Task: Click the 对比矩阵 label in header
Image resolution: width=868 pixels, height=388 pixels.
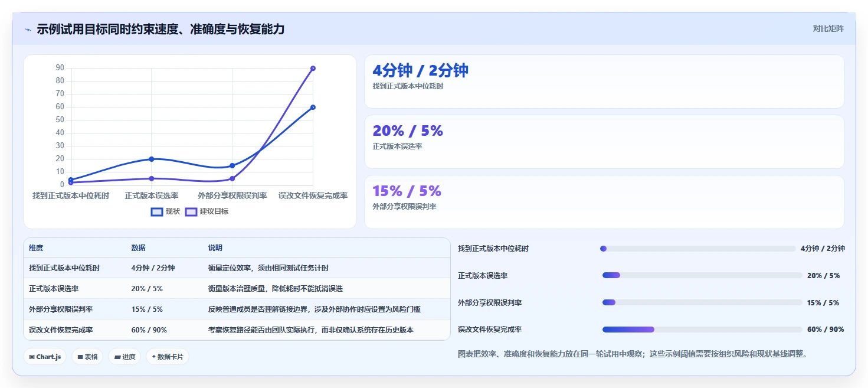Action: pyautogui.click(x=828, y=28)
